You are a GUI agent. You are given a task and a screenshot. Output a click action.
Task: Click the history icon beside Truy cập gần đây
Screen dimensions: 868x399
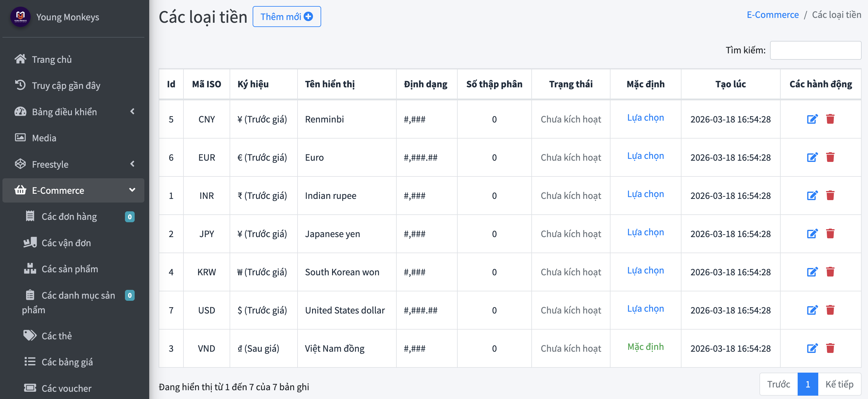[x=20, y=85]
